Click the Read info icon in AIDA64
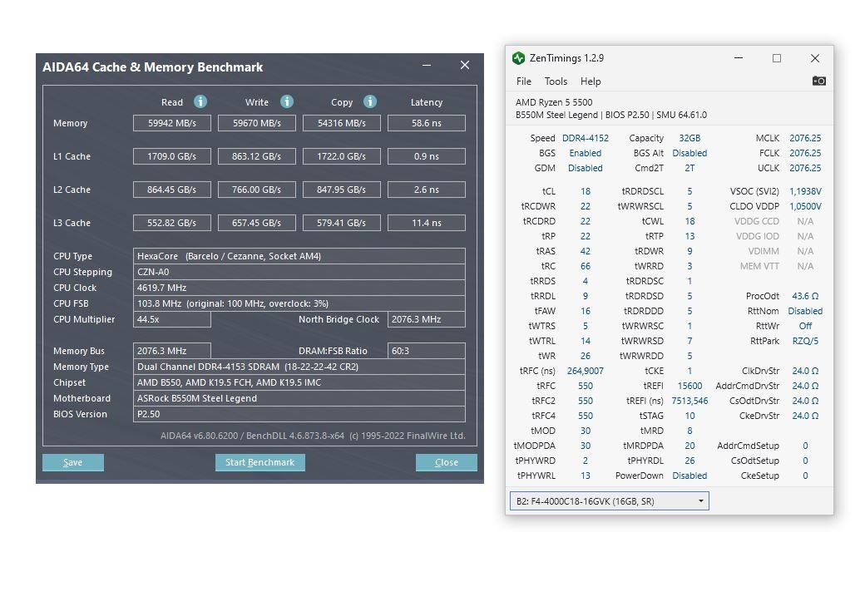860x616 pixels. [x=200, y=101]
